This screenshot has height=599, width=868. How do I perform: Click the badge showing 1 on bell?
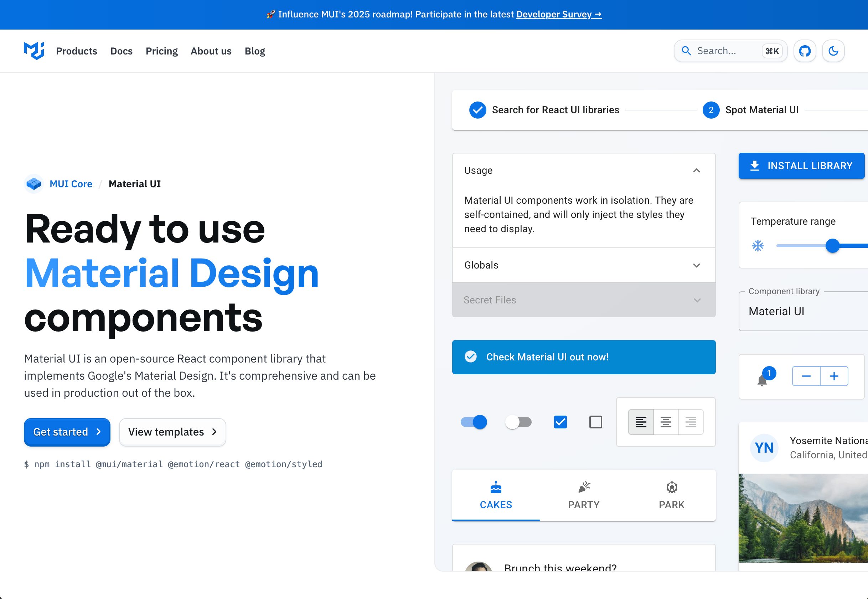coord(769,373)
